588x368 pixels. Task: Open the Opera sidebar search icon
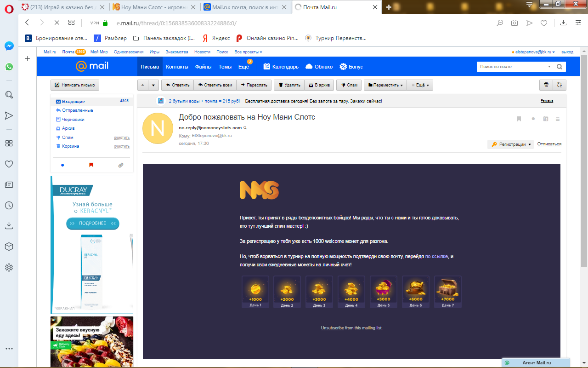tap(9, 95)
